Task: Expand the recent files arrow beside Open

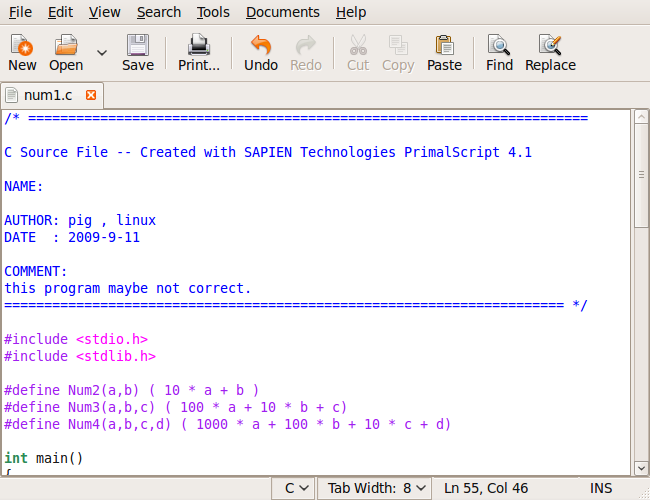Action: click(102, 53)
